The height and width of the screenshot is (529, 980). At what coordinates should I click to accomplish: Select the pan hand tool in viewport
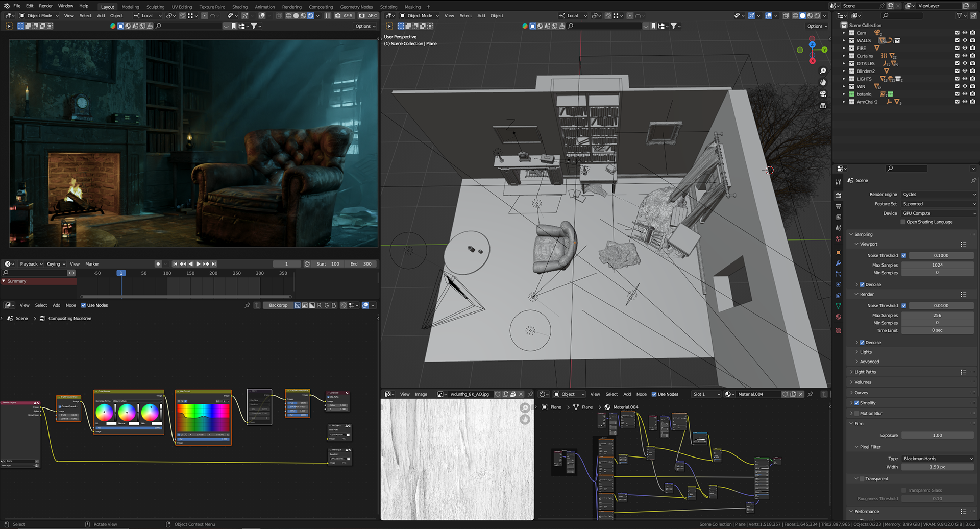823,82
